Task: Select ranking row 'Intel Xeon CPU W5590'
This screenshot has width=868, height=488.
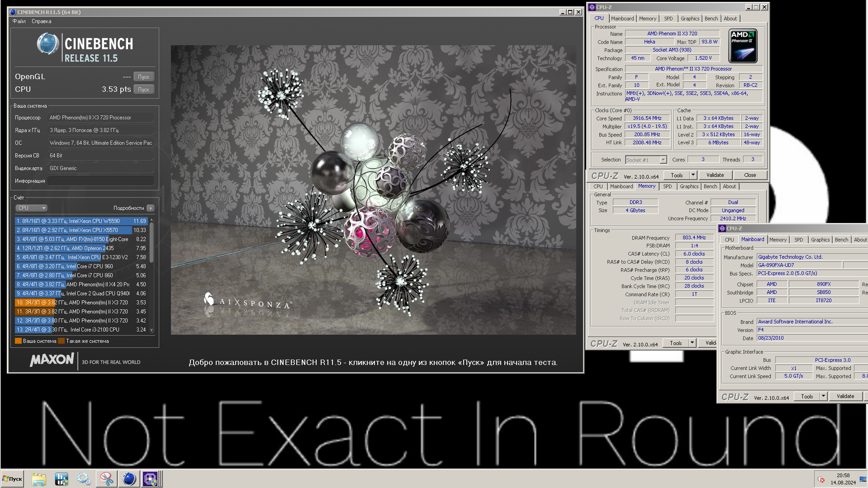Action: click(81, 221)
